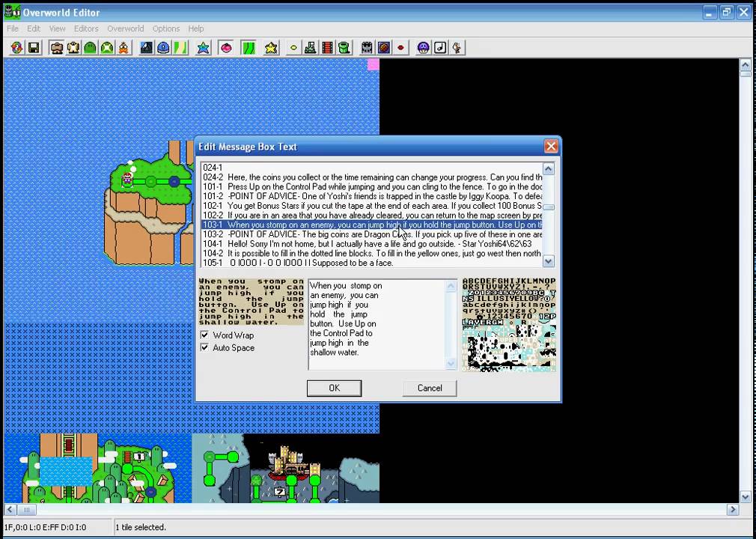Image resolution: width=756 pixels, height=539 pixels.
Task: Select the red film strip toolbar icon
Action: 327,48
